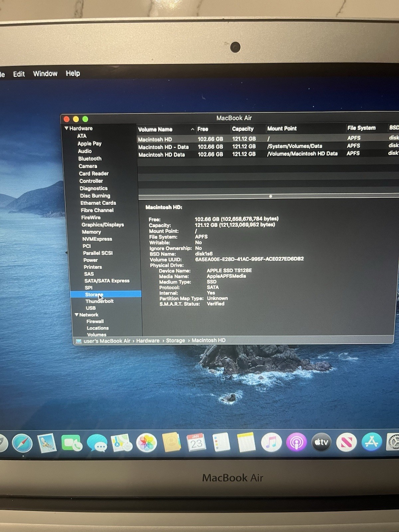Viewport: 399px width, 532px height.
Task: Launch Music app from the dock
Action: [271, 442]
